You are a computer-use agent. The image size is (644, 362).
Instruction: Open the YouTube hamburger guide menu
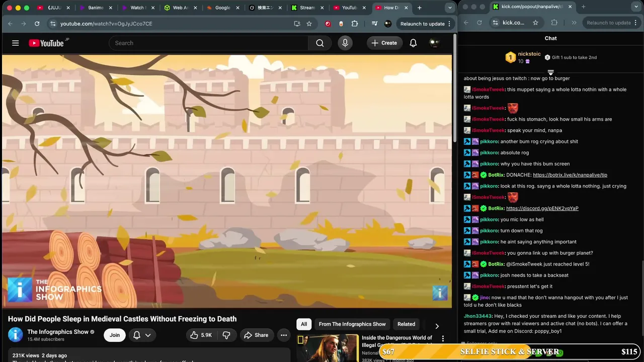(x=16, y=43)
